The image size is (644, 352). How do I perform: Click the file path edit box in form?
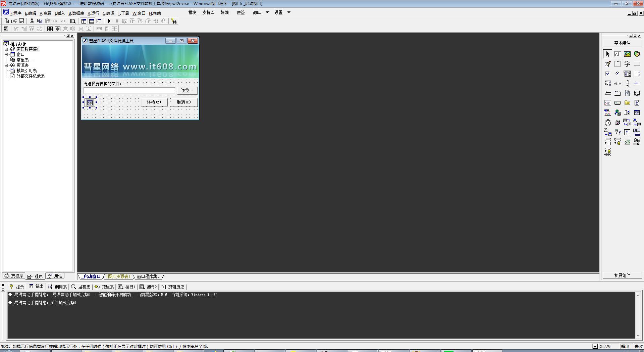tap(129, 91)
